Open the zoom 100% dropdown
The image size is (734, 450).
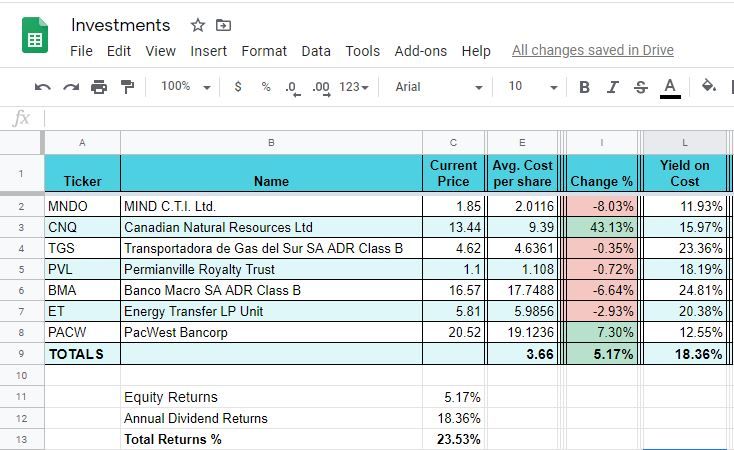click(186, 87)
